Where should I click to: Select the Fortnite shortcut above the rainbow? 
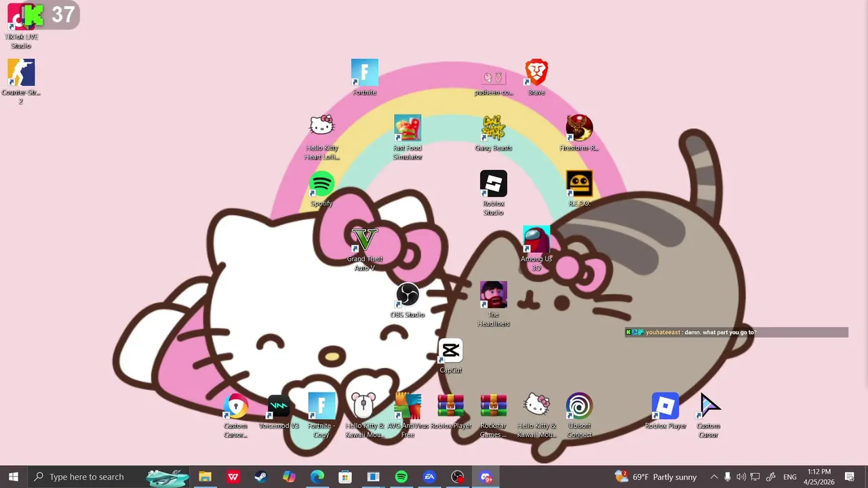coord(365,77)
